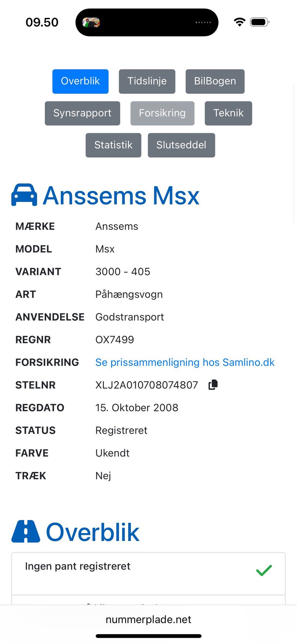Open the Slutseddel tab

[x=181, y=145]
